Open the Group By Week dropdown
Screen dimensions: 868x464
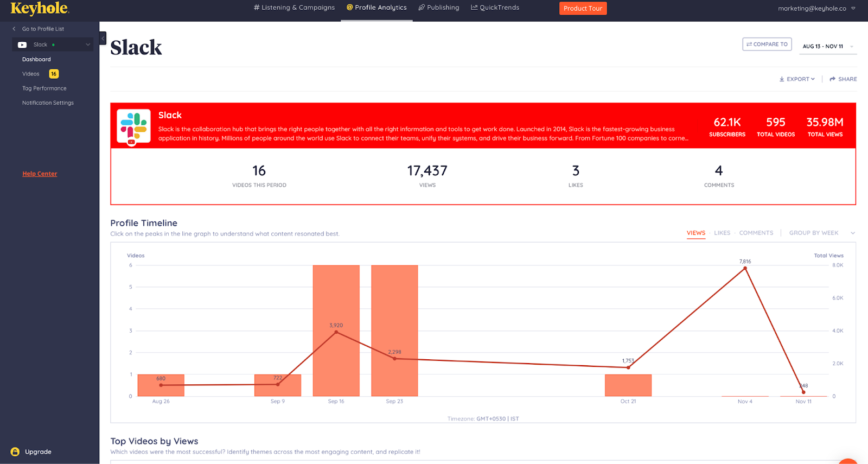[x=821, y=233]
